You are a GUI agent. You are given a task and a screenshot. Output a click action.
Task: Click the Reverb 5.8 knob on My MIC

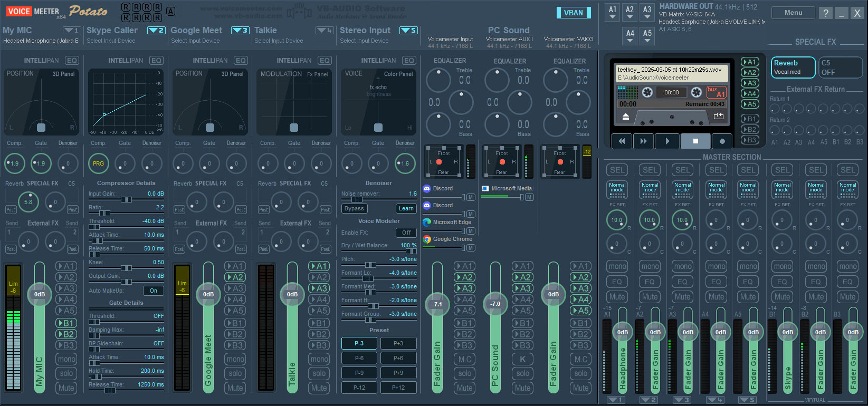[28, 201]
